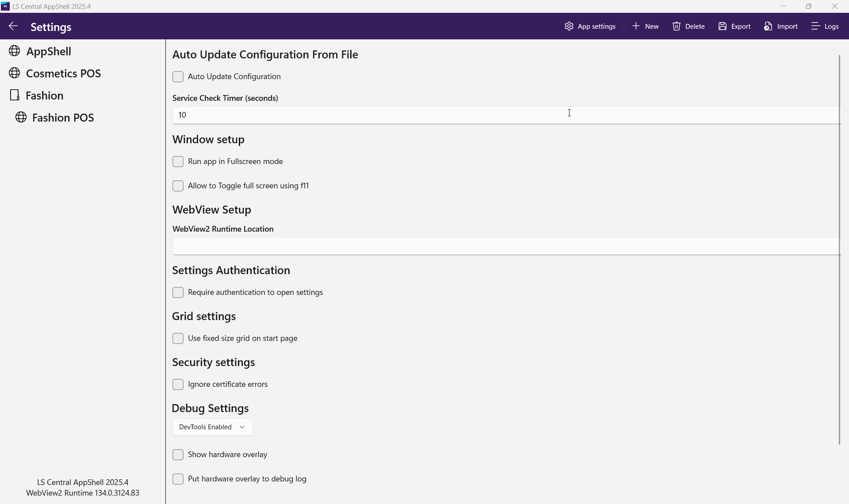Image resolution: width=849 pixels, height=504 pixels.
Task: Tick Ignore certificate errors checkbox
Action: click(x=178, y=384)
